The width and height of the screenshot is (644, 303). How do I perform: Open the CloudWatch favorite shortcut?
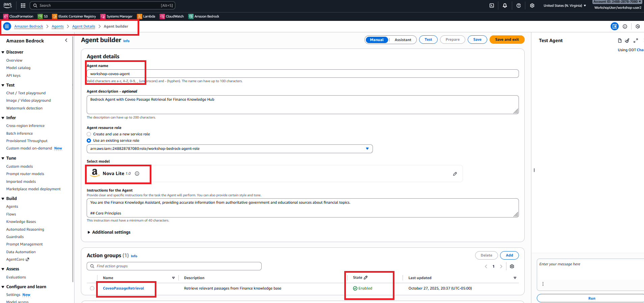click(172, 16)
